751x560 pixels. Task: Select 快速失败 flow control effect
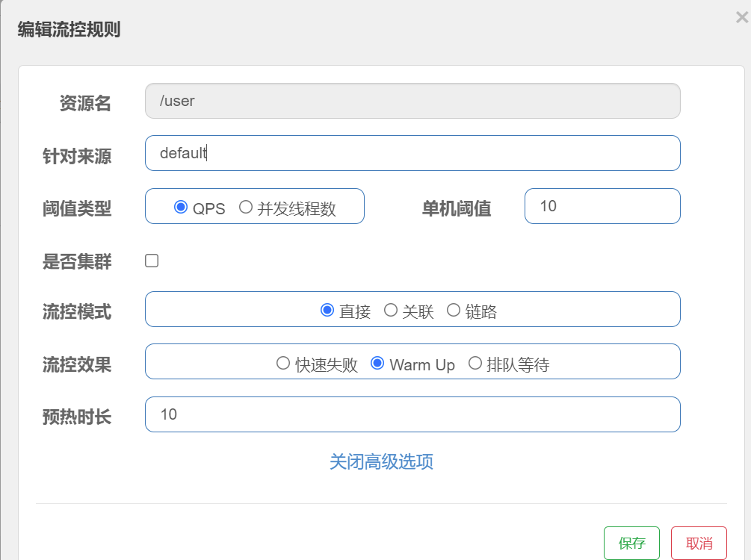[283, 364]
